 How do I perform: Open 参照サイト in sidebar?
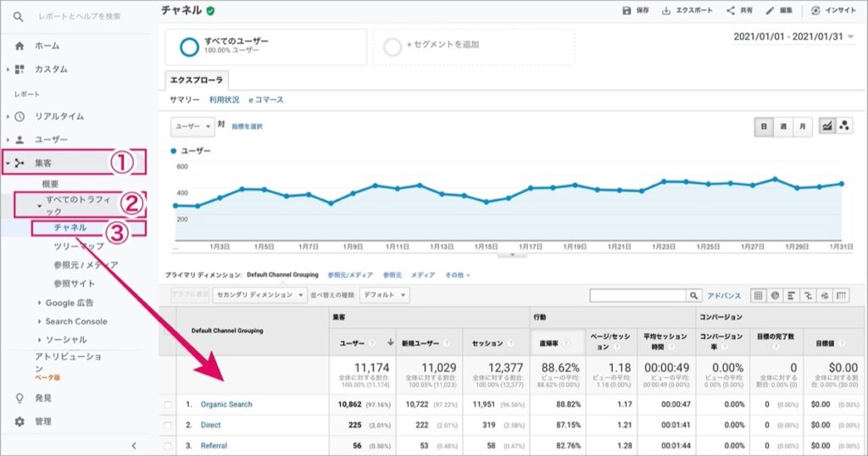[x=75, y=283]
